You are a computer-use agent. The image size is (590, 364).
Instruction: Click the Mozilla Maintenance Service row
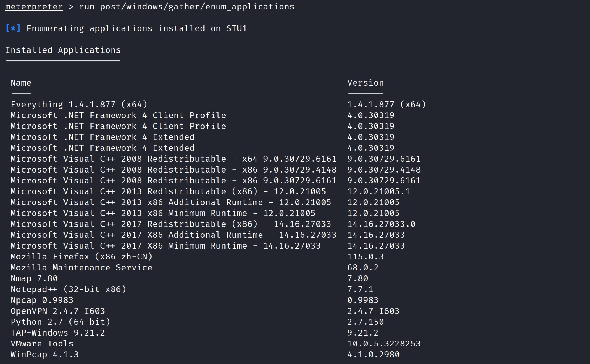click(x=81, y=268)
